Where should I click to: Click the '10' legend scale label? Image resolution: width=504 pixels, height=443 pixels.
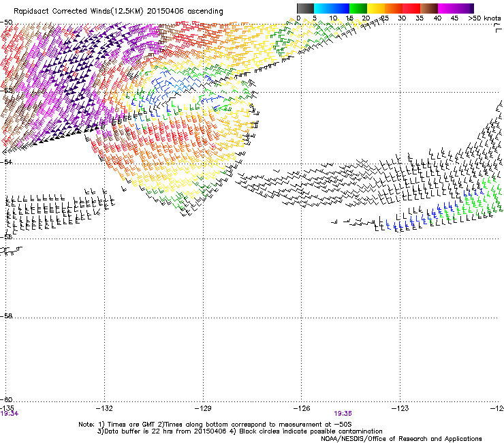[333, 18]
